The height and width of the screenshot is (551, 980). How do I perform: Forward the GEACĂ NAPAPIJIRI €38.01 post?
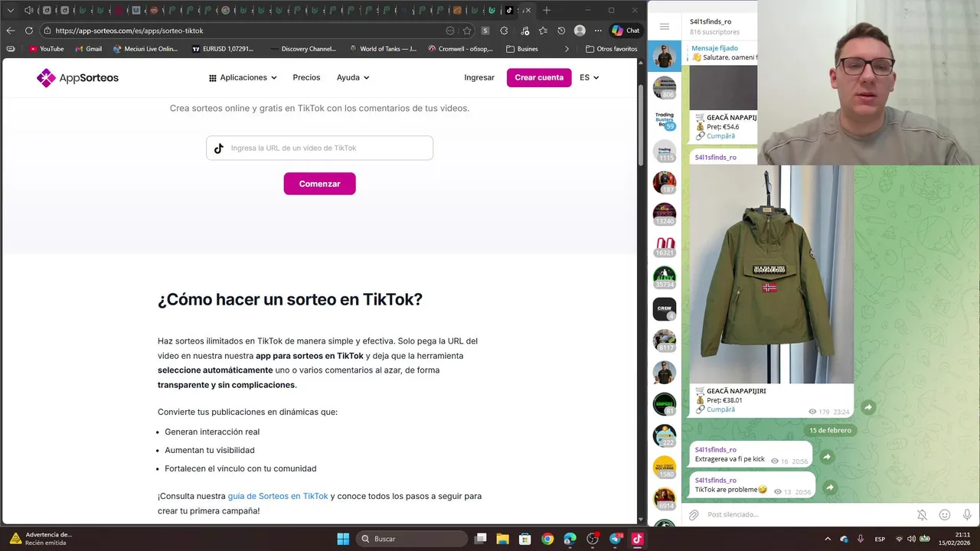868,408
